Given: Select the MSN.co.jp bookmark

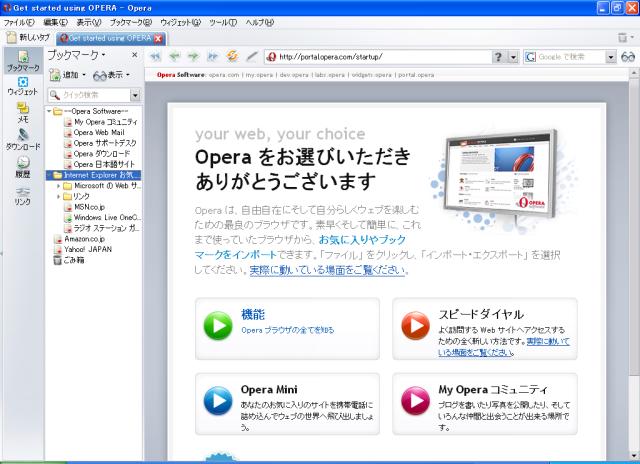Looking at the screenshot, I should (x=89, y=207).
